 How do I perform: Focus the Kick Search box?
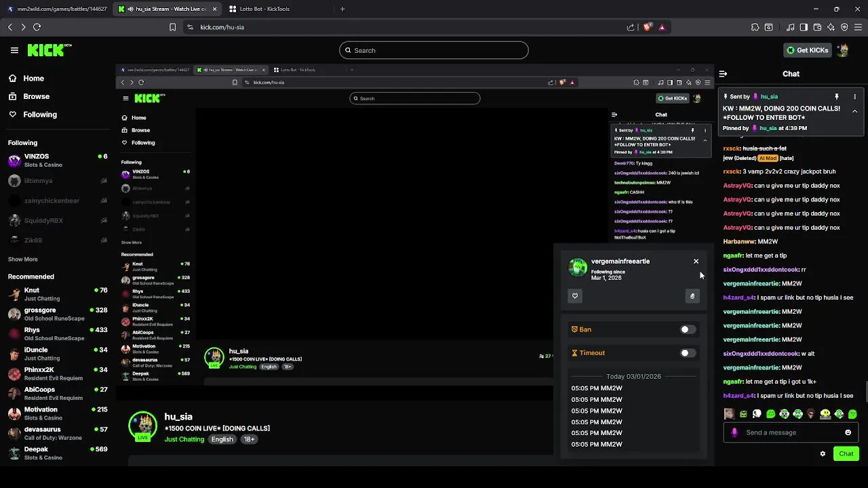(434, 50)
